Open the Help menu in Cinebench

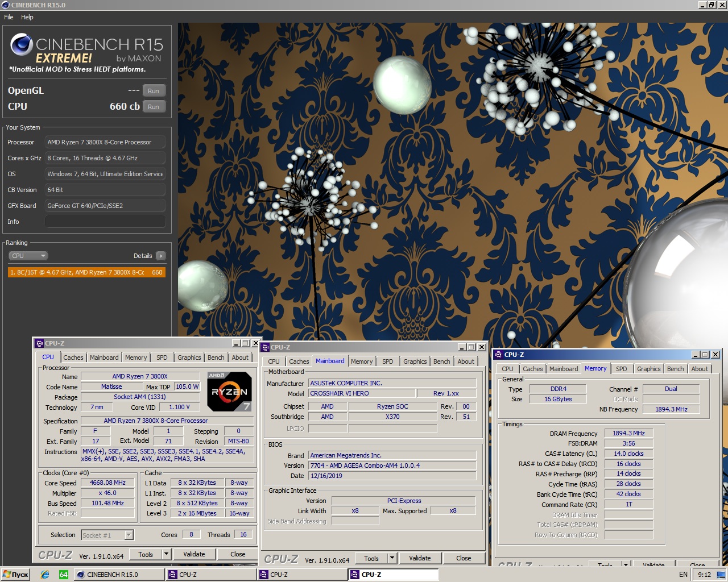point(27,17)
